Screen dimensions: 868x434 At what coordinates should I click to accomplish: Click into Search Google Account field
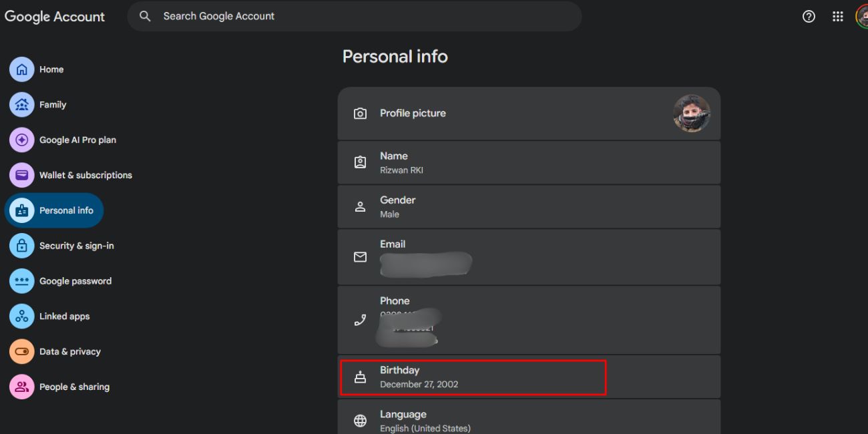tap(355, 16)
